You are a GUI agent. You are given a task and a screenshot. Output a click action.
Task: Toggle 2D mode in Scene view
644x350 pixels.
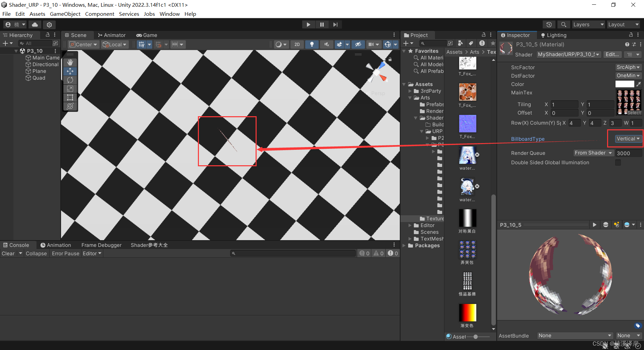297,44
